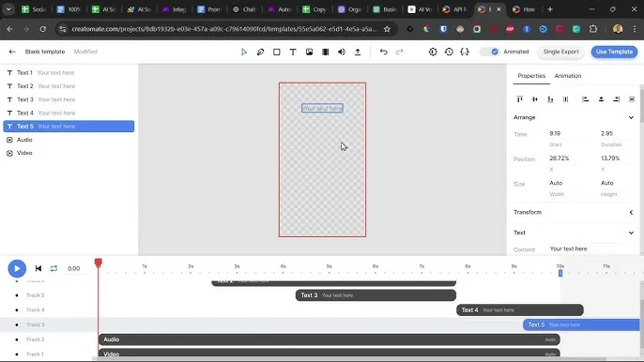Select the text tool in toolbar
Screen dimensions: 644x362
pos(293,52)
